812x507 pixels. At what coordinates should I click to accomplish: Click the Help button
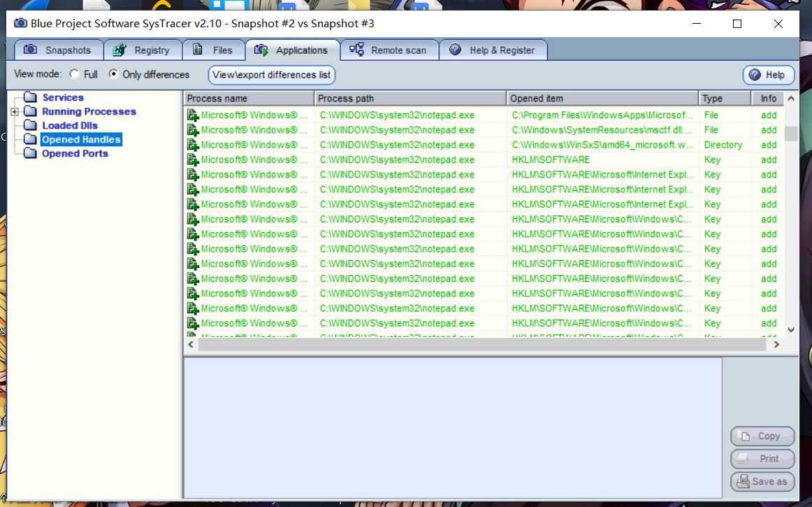(769, 75)
